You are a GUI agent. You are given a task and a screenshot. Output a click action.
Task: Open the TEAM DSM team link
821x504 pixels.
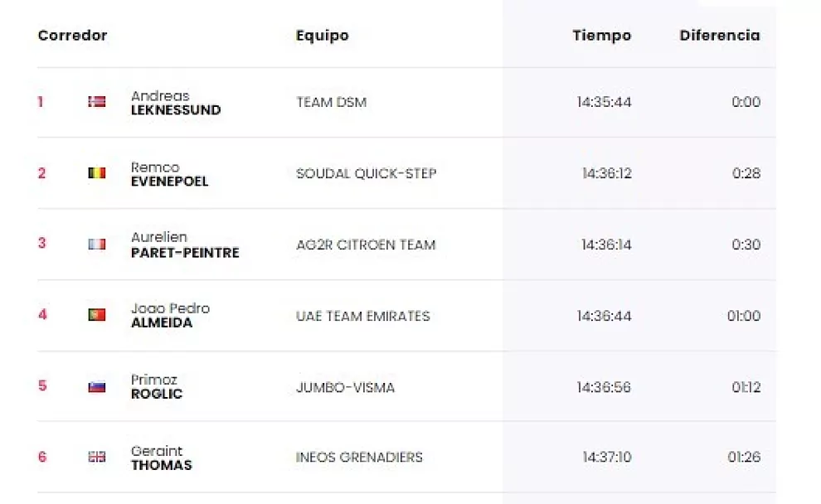pyautogui.click(x=331, y=102)
